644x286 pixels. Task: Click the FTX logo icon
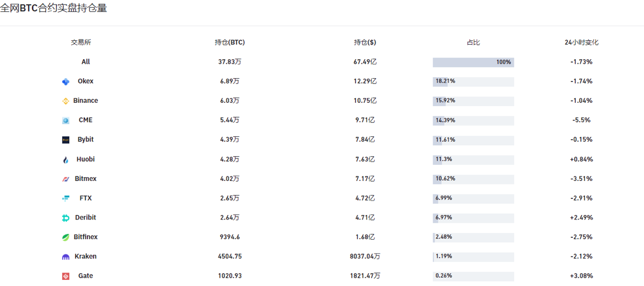66,199
